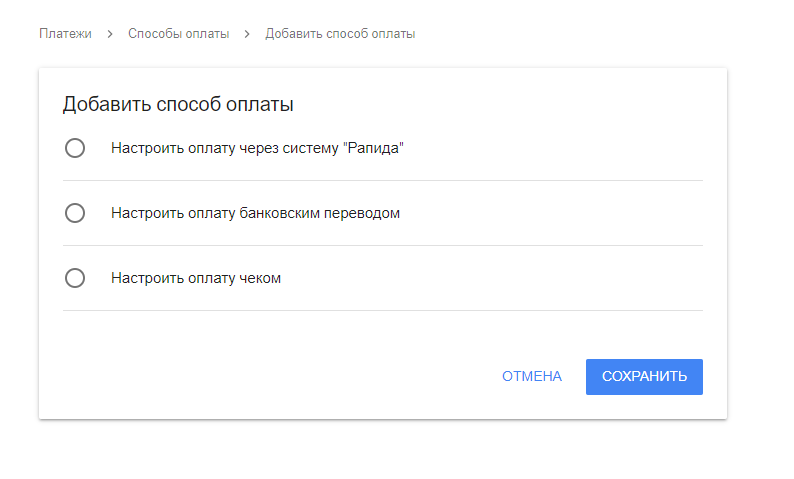Viewport: 794px width, 479px height.
Task: Select the "Рапида" payment system radio button
Action: click(75, 148)
